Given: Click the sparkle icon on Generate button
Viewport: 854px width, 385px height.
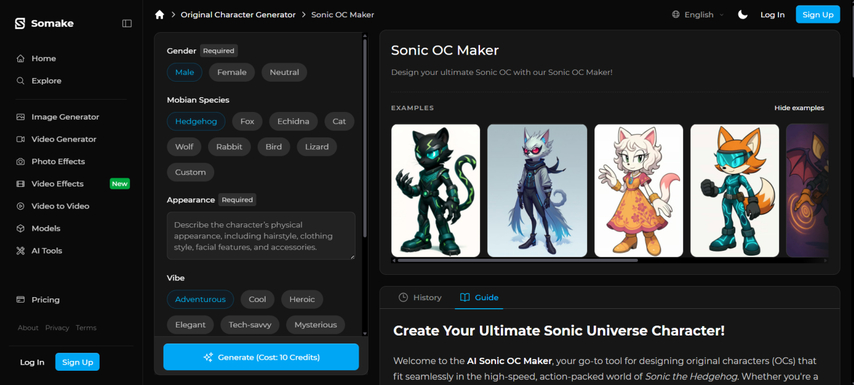Looking at the screenshot, I should (208, 357).
